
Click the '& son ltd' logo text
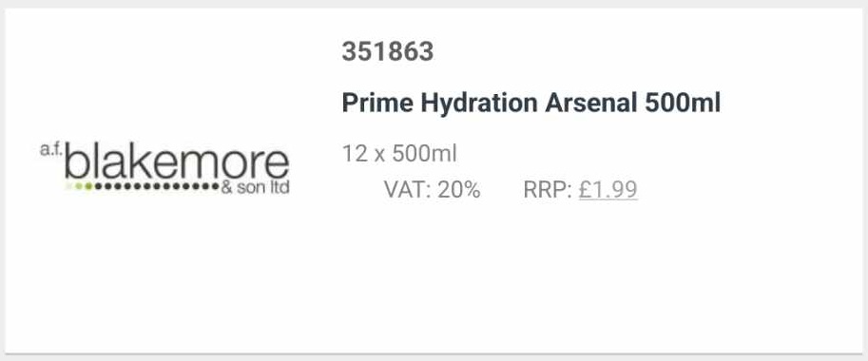coord(255,188)
